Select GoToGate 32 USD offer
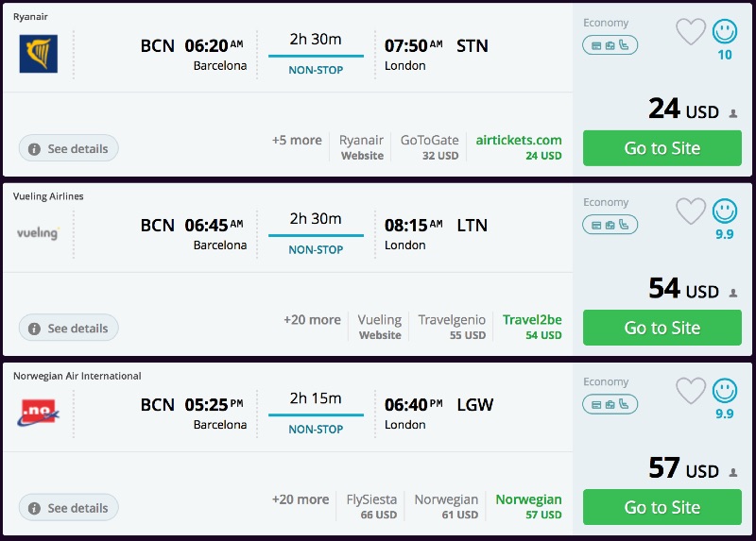 tap(429, 147)
